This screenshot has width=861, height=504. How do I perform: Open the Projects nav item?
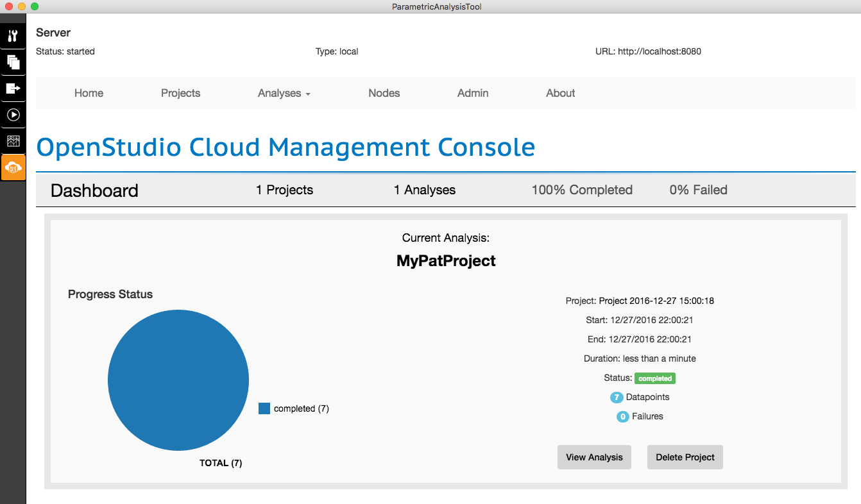pyautogui.click(x=180, y=94)
